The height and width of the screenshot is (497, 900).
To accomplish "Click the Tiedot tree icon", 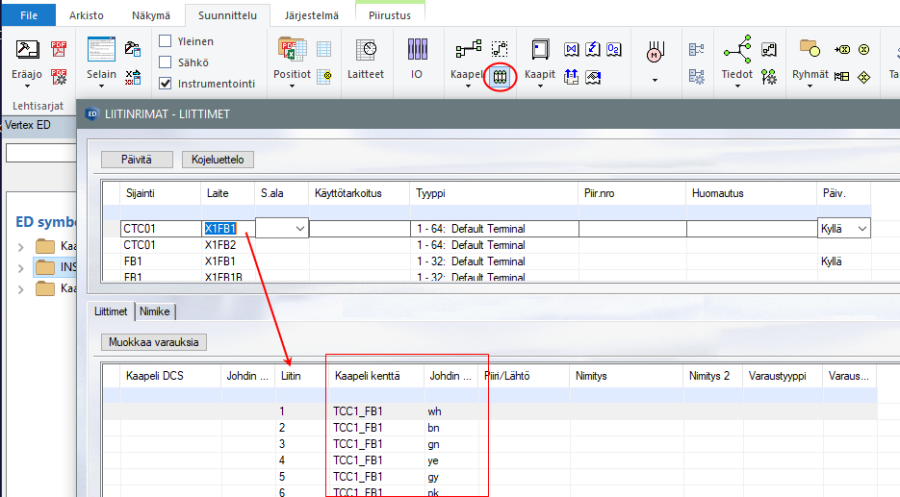I will pos(738,50).
